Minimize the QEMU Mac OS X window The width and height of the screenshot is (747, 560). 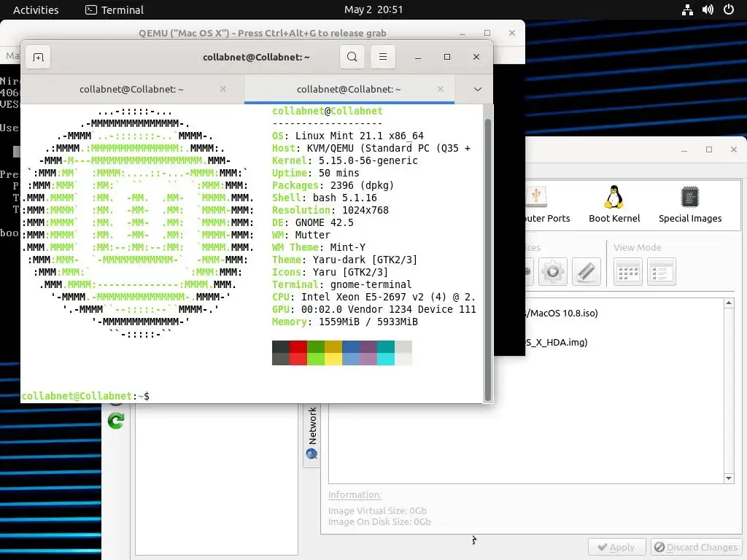click(462, 33)
